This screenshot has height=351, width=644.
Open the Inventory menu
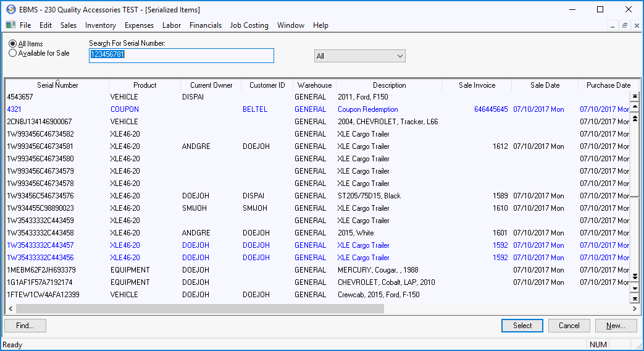(x=101, y=25)
